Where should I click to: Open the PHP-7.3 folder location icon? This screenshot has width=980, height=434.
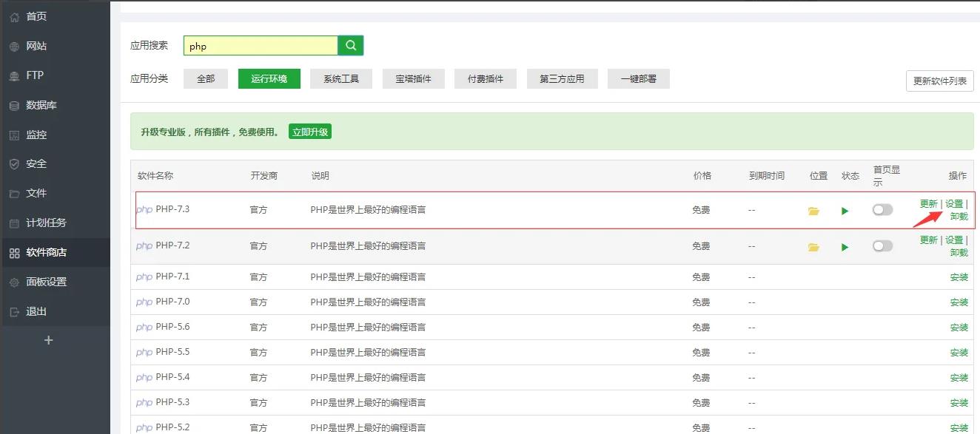813,211
